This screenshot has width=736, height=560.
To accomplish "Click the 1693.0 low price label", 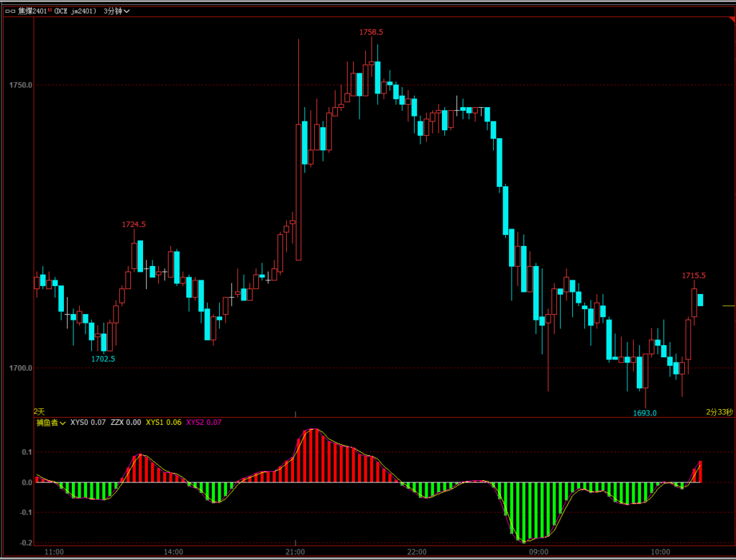I will pos(645,413).
